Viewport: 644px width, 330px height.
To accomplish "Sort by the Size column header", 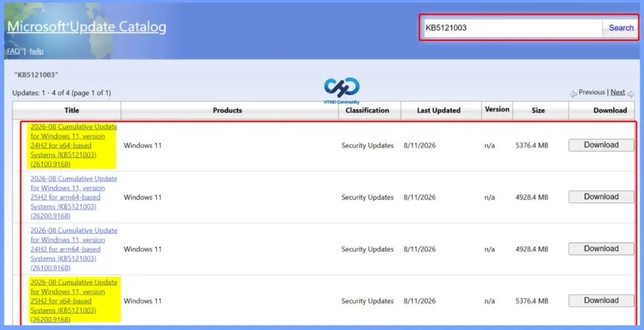I will pos(538,111).
